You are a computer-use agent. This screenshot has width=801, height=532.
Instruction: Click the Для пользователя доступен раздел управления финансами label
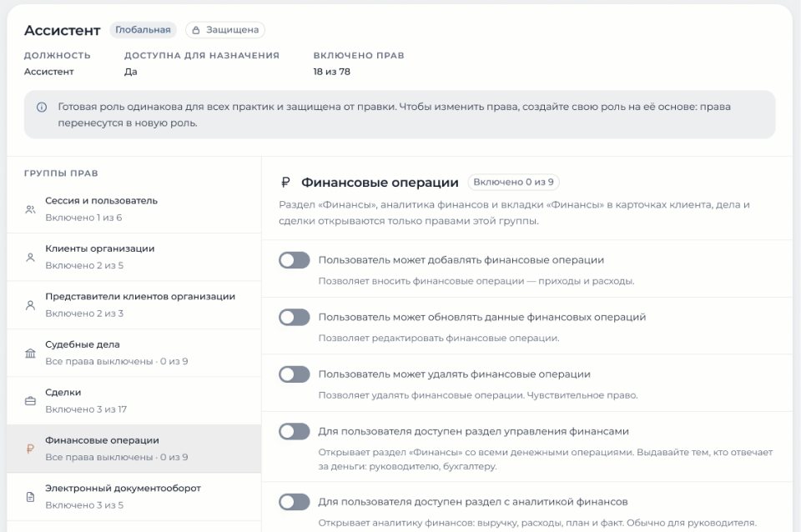pyautogui.click(x=474, y=432)
